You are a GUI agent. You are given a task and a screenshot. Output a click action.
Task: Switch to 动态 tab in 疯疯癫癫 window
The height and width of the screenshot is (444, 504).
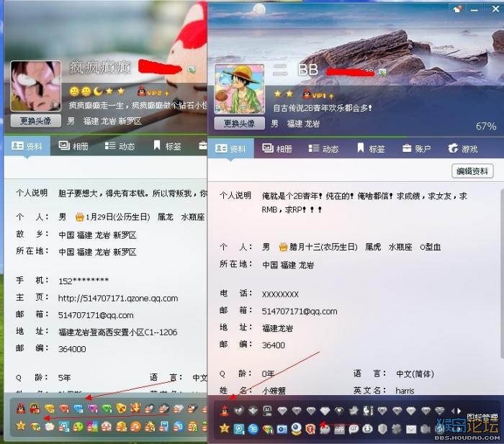(120, 146)
